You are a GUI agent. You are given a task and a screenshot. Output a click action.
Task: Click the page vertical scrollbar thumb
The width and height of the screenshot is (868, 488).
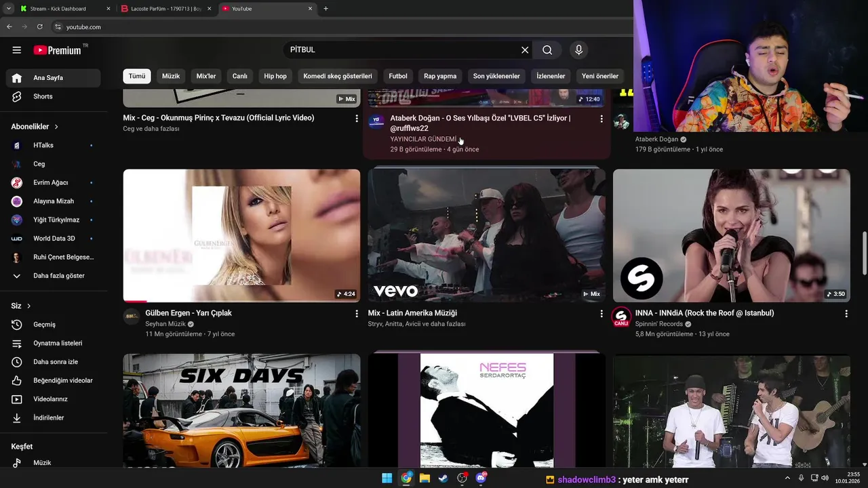click(x=864, y=252)
